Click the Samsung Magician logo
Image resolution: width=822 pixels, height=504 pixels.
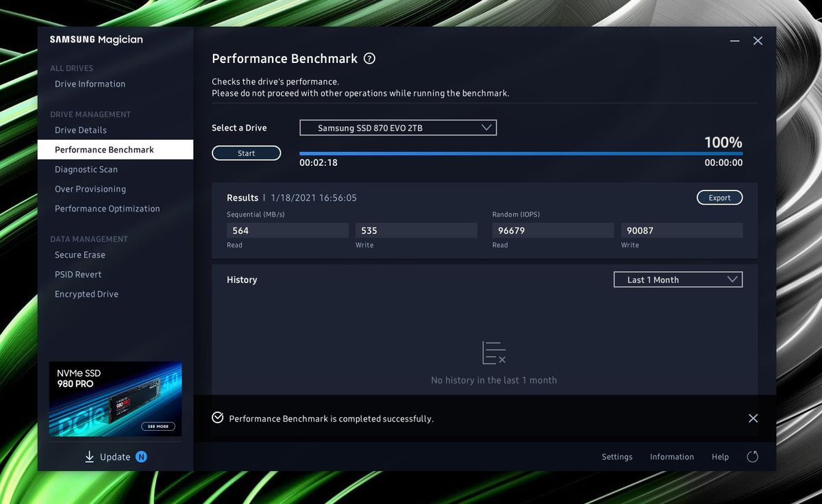click(x=95, y=40)
